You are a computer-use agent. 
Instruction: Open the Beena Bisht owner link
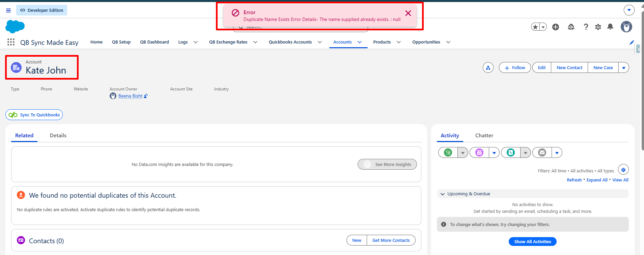click(x=131, y=96)
